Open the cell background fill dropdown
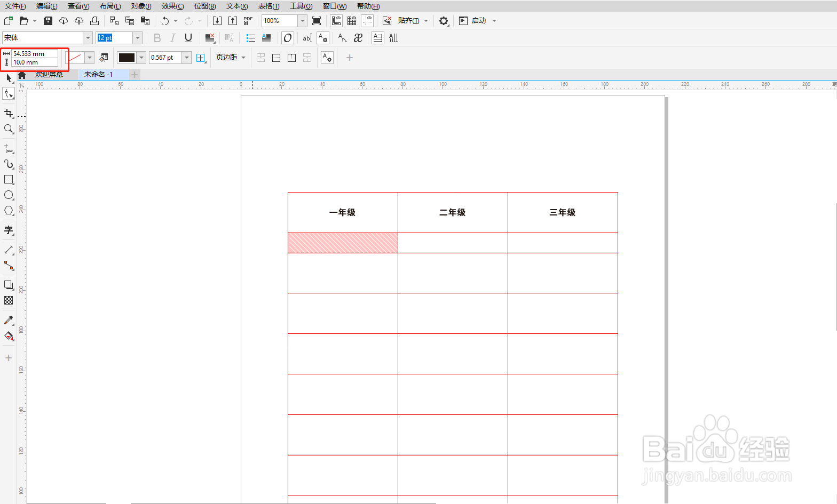The height and width of the screenshot is (504, 837). point(90,58)
